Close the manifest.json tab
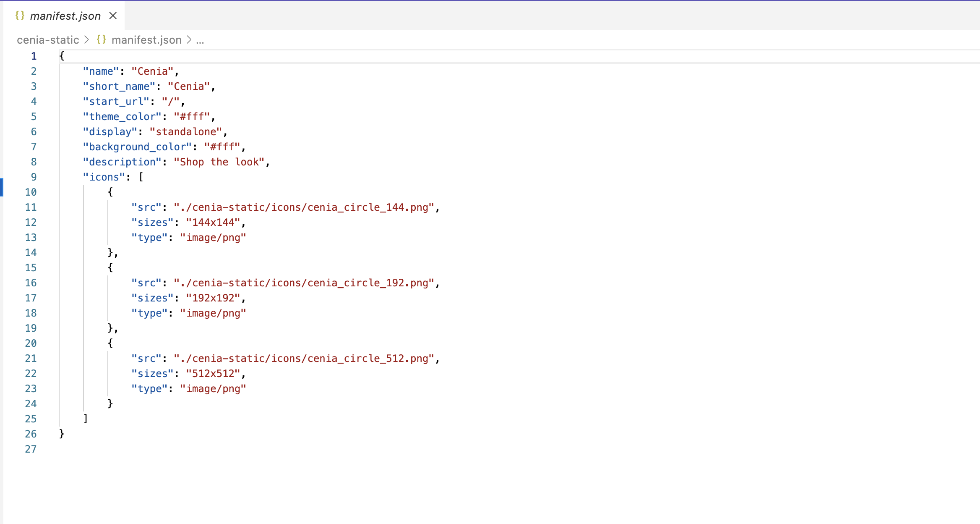 coord(113,16)
